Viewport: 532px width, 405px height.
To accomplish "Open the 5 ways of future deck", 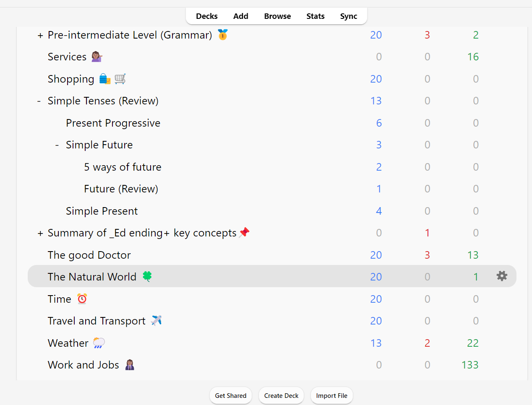I will pos(123,167).
